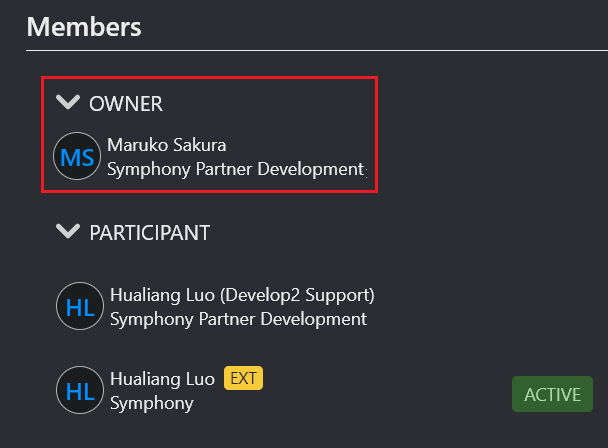Click Symphony Partner Development under Maruko Sakura
Screen dimensions: 608x448
(x=235, y=170)
